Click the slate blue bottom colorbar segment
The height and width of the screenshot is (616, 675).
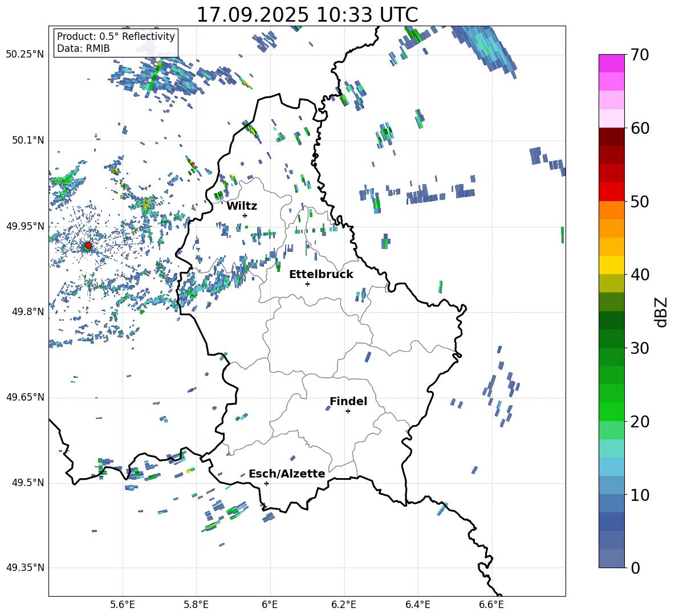pos(611,558)
